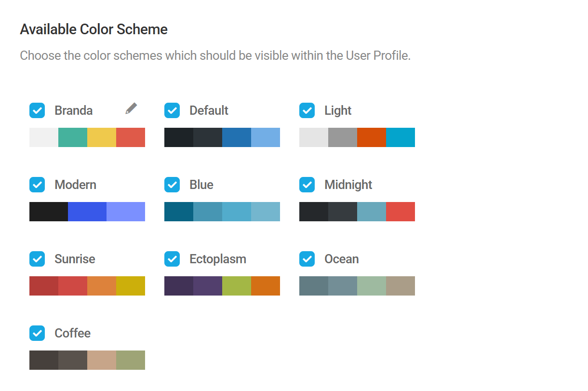Image resolution: width=588 pixels, height=391 pixels.
Task: Toggle off the Ocean checkbox
Action: click(x=307, y=259)
